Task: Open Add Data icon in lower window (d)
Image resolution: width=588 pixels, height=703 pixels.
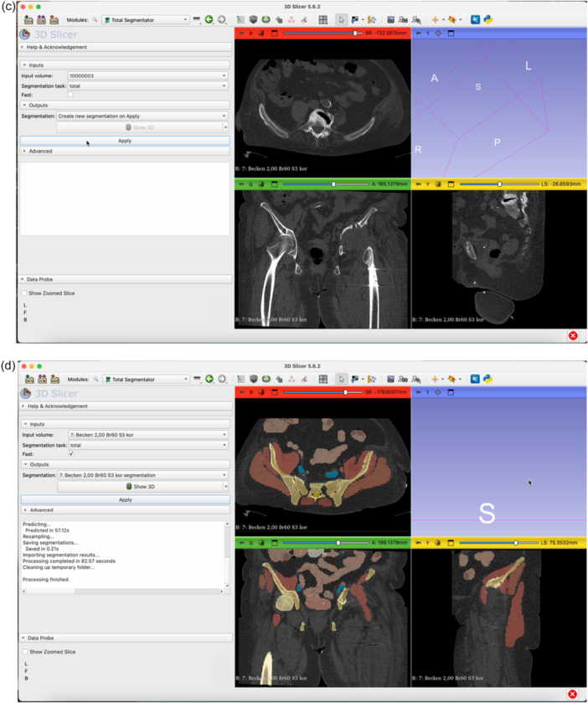Action: point(29,380)
